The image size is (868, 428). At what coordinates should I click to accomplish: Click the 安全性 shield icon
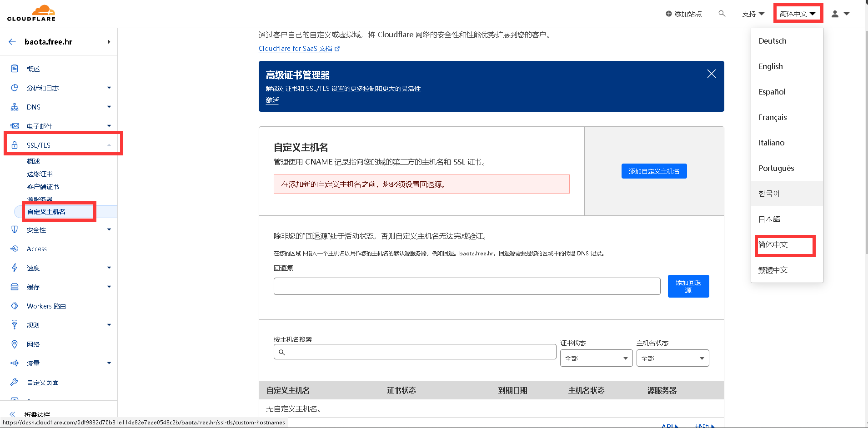point(14,229)
